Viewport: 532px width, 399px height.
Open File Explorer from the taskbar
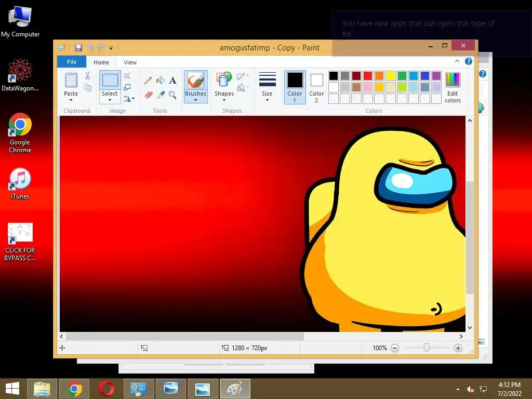coord(42,389)
